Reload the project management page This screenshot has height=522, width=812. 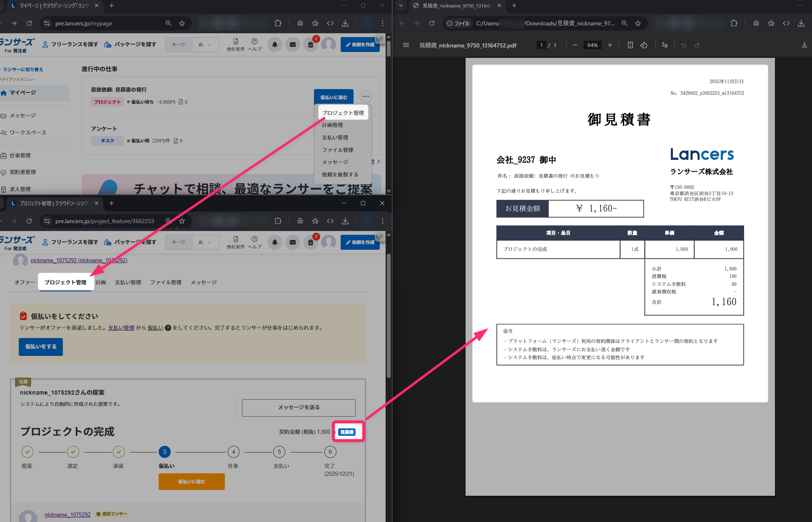point(29,221)
